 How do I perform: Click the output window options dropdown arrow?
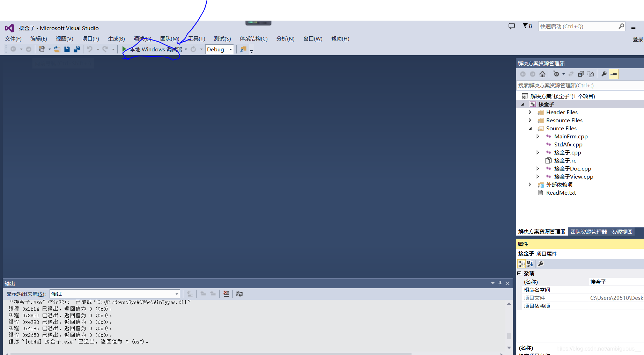pos(493,283)
